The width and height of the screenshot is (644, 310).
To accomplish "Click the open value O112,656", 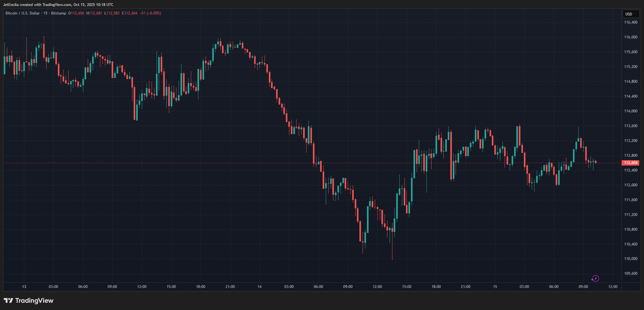I will click(x=76, y=13).
